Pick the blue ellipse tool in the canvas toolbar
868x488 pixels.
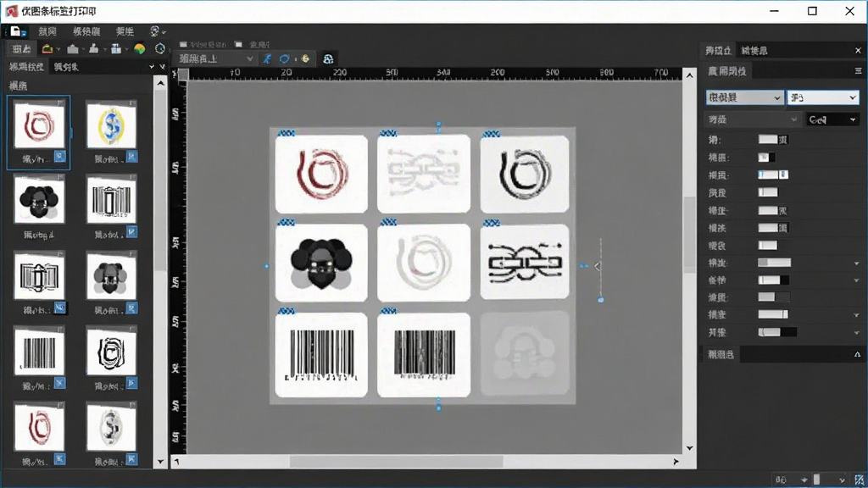click(285, 58)
